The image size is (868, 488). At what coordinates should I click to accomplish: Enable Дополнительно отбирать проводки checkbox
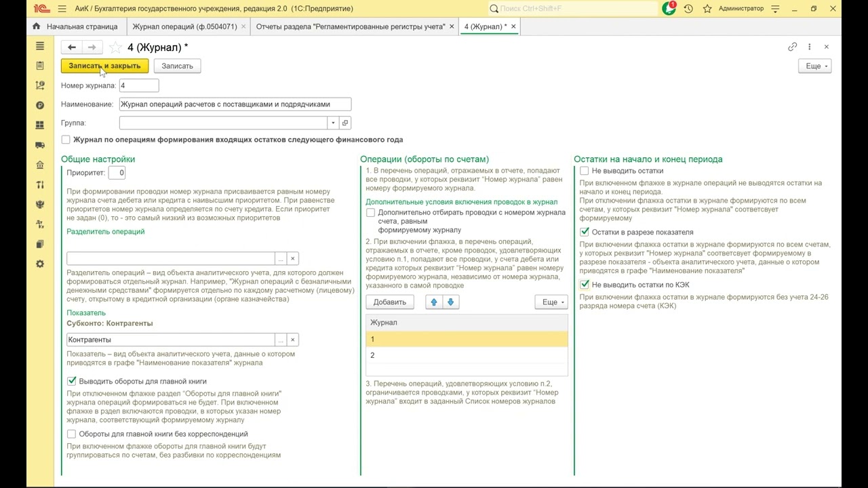(x=370, y=212)
